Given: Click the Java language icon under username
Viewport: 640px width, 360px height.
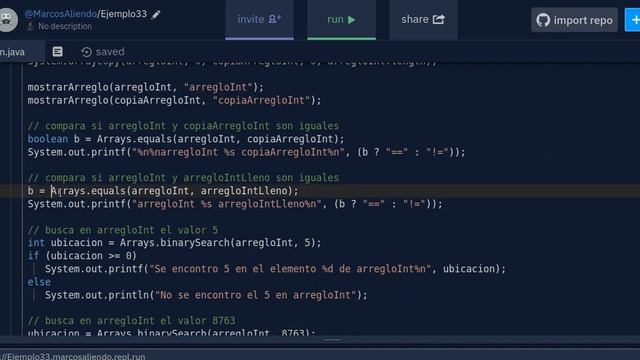Looking at the screenshot, I should coord(29,26).
